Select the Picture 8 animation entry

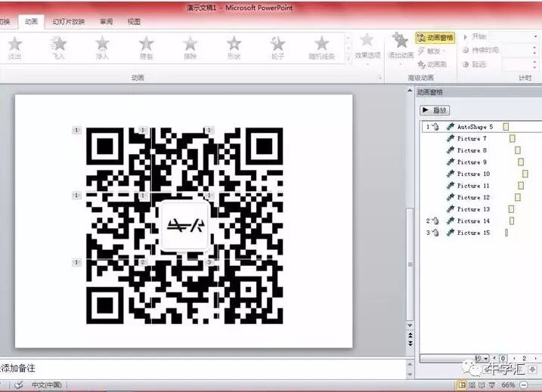pyautogui.click(x=482, y=150)
